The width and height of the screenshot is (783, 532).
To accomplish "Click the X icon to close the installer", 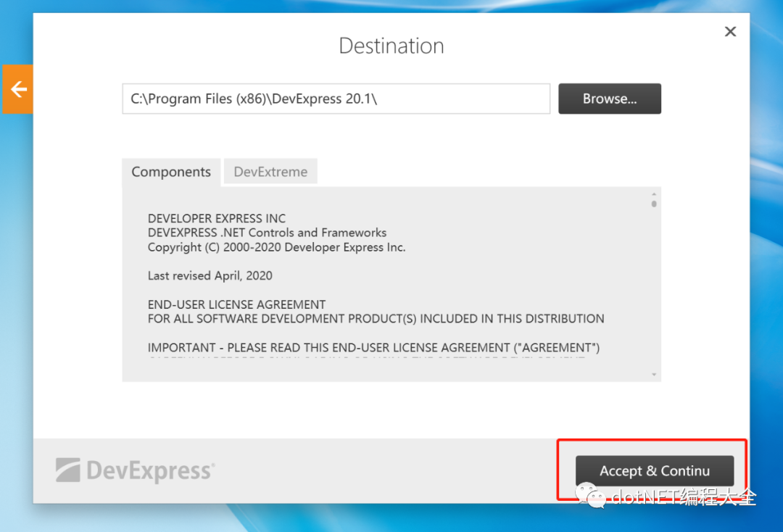I will click(x=730, y=31).
